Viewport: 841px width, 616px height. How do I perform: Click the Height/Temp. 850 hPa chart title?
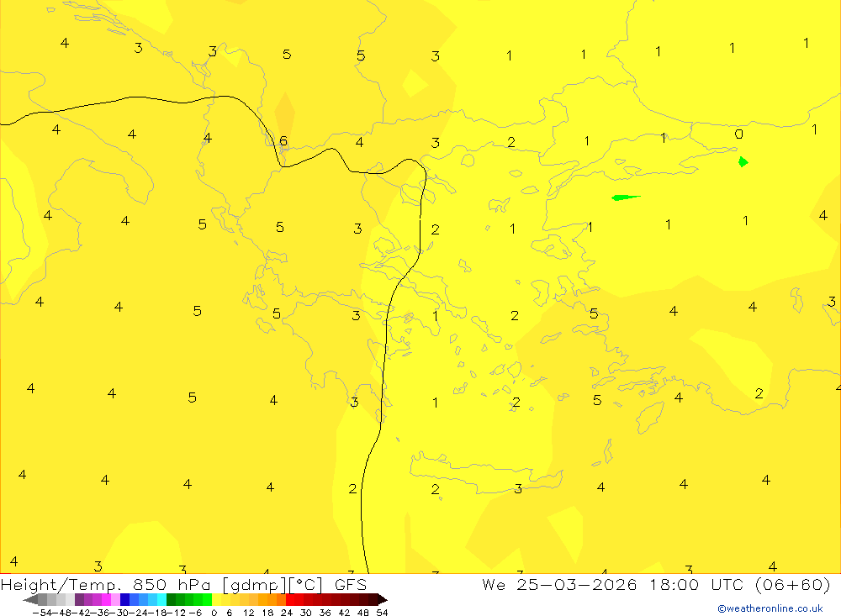tap(183, 584)
